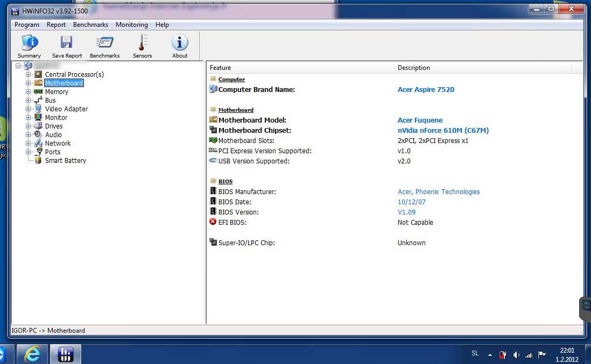The width and height of the screenshot is (591, 364).
Task: Open the Monitoring menu
Action: (x=131, y=25)
